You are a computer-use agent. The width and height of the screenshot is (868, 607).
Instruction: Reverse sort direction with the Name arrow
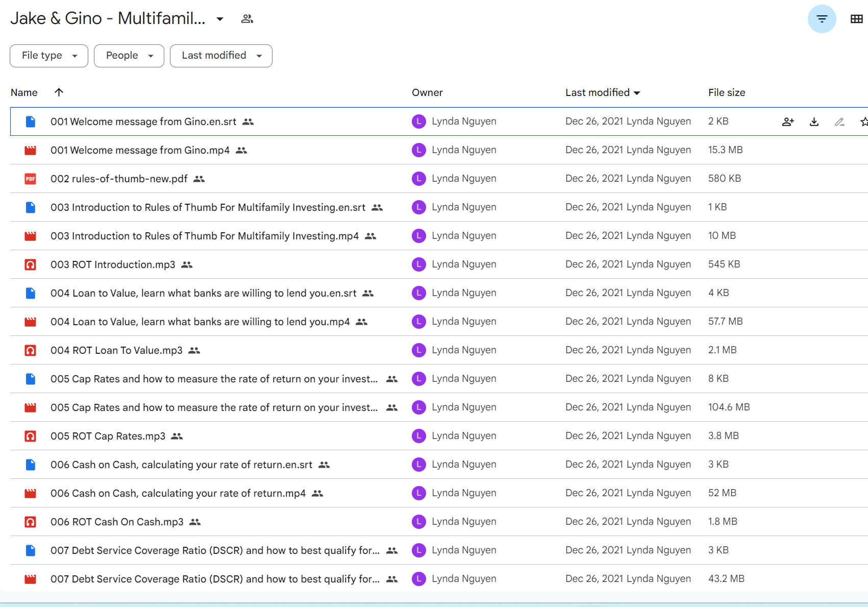click(59, 92)
